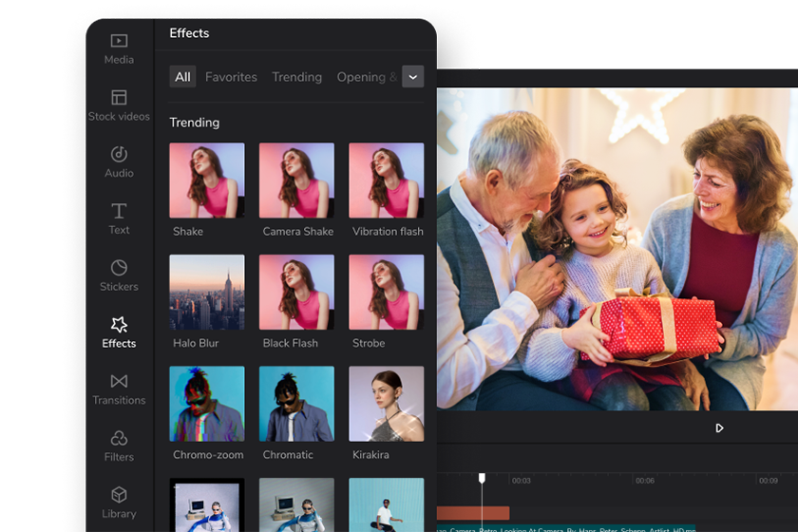
Task: Select the Text tool in sidebar
Action: [119, 218]
